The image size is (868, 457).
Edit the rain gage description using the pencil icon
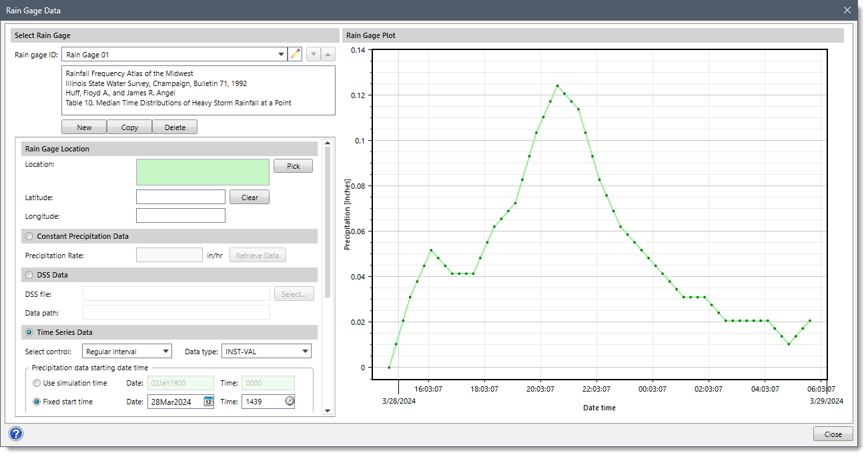[295, 53]
